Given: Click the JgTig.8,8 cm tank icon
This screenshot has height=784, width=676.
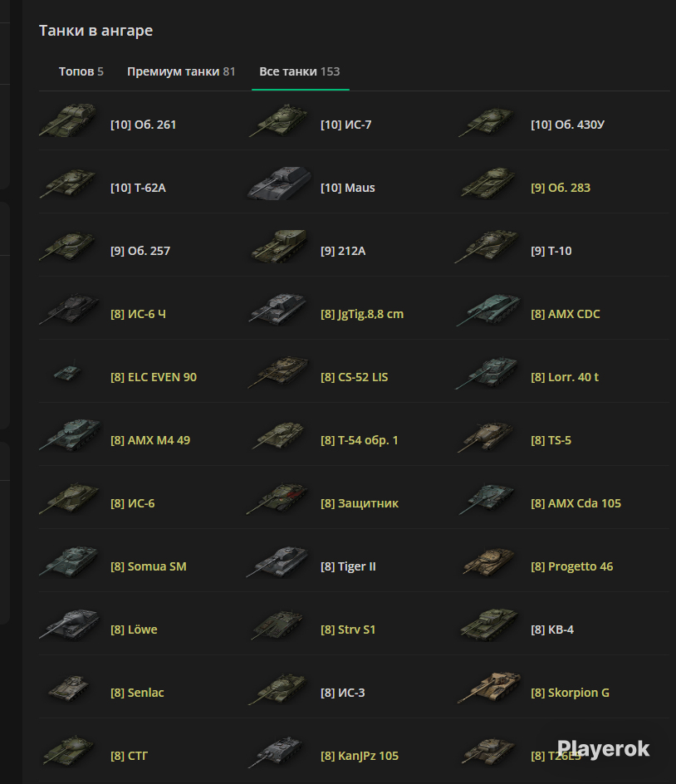Looking at the screenshot, I should [x=278, y=309].
